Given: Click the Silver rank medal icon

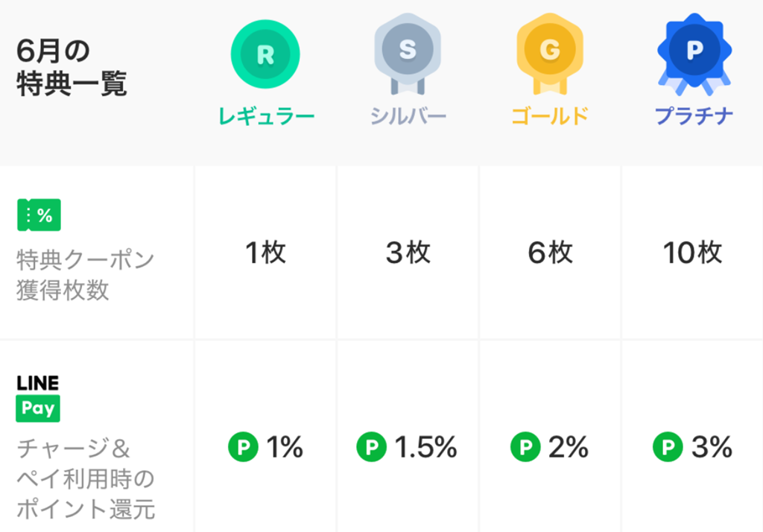Looking at the screenshot, I should click(408, 54).
